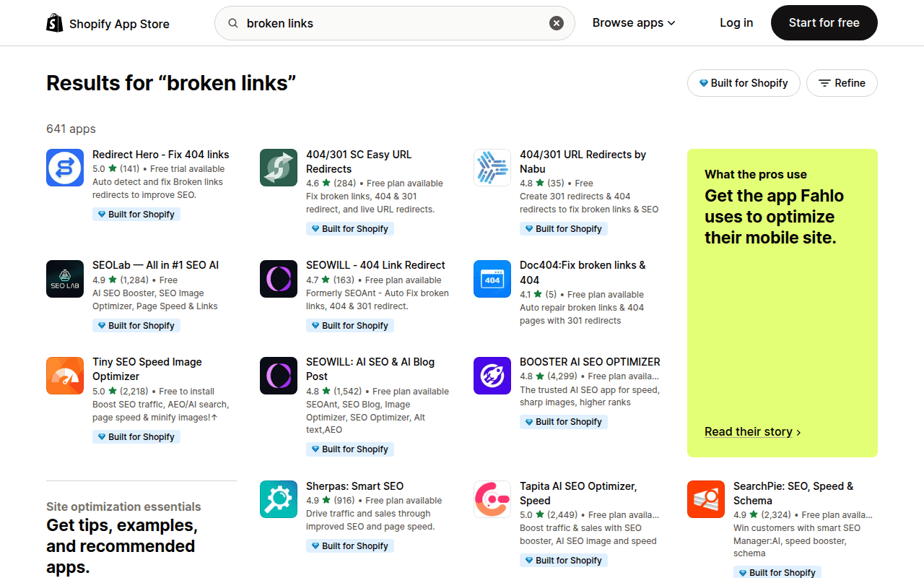
Task: Open the Doc404 app icon
Action: tap(492, 279)
